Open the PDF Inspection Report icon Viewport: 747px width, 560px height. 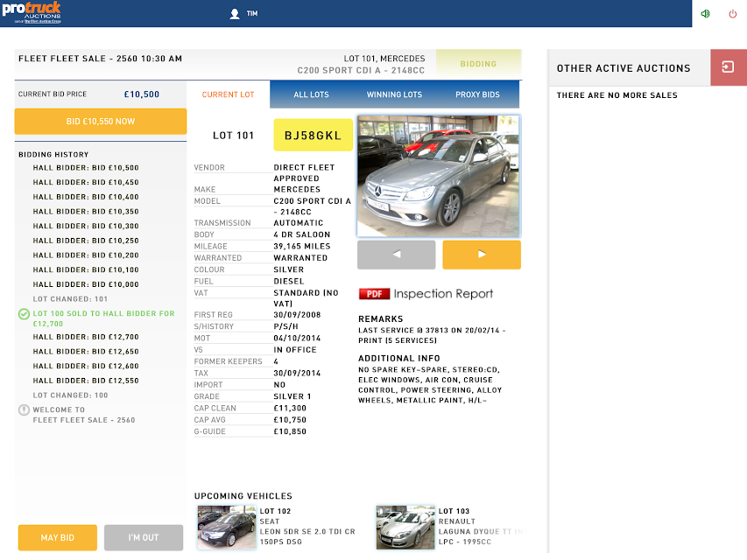[x=374, y=294]
